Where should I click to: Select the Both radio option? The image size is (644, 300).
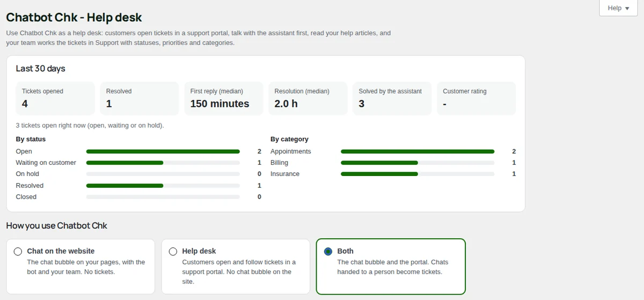[328, 251]
